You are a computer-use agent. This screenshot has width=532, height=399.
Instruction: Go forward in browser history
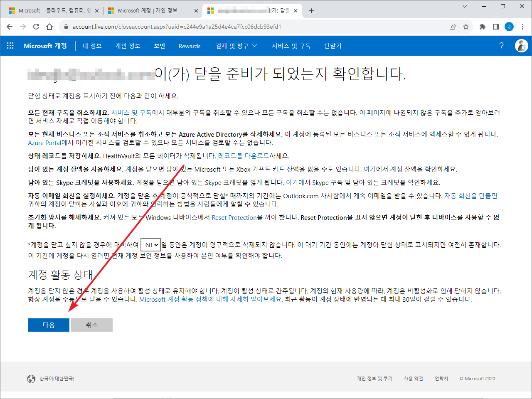point(23,27)
